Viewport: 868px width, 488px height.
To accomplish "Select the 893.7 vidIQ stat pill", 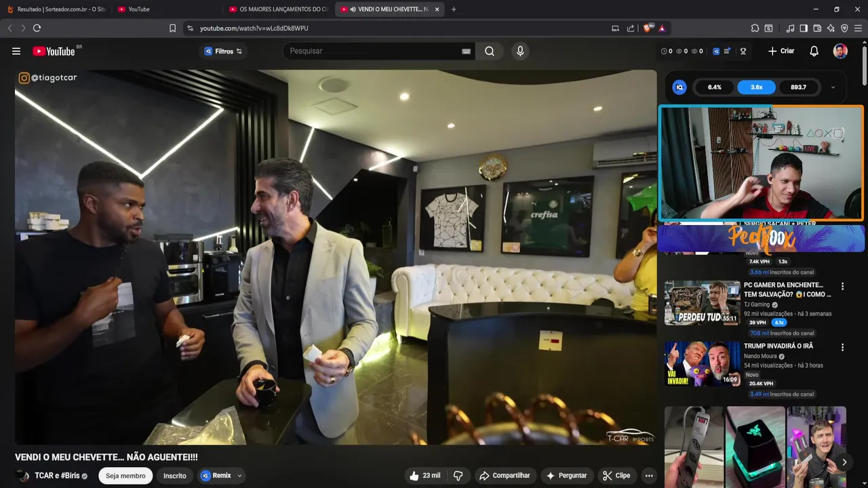I will (799, 87).
